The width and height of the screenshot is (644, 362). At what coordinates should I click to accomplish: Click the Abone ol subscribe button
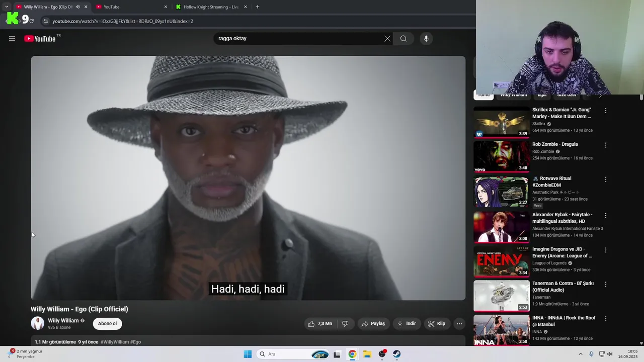[x=107, y=324]
